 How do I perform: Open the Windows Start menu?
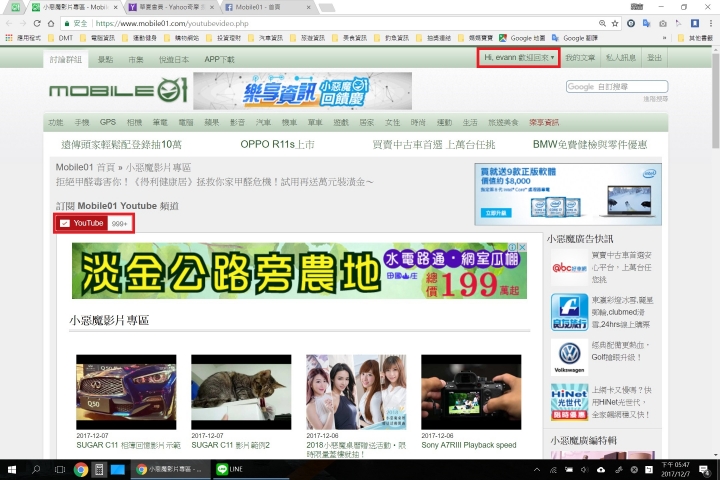point(11,469)
